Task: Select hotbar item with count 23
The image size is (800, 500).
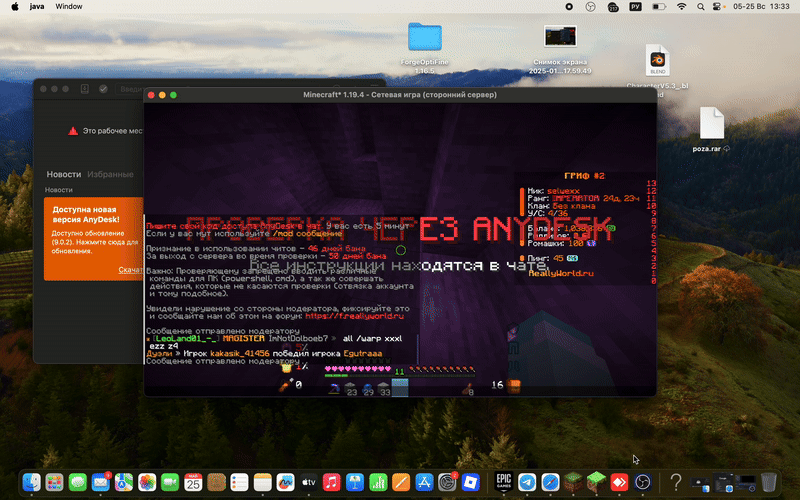Action: tap(351, 389)
